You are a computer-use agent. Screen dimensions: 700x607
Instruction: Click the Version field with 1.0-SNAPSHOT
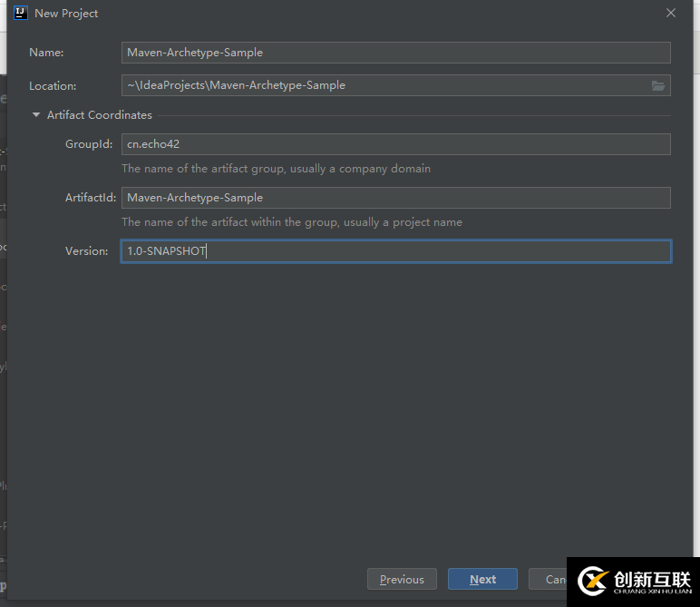pos(395,251)
